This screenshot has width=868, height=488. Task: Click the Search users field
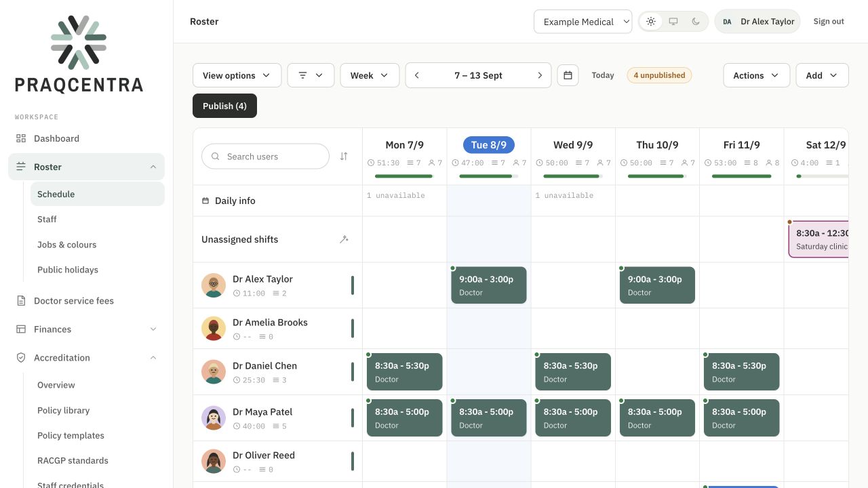pyautogui.click(x=265, y=157)
